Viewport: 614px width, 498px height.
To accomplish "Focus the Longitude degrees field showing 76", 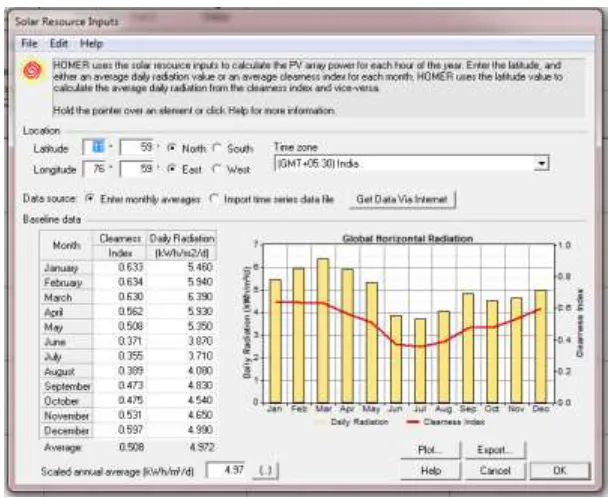I will [94, 169].
